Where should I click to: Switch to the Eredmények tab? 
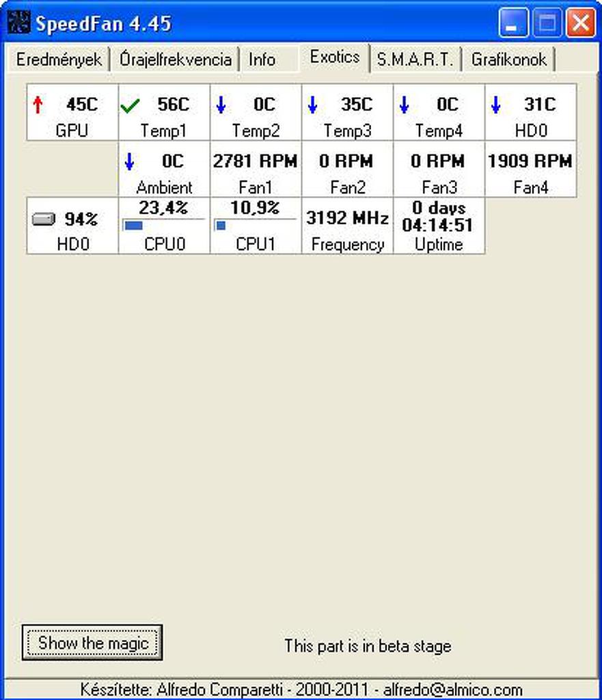59,59
